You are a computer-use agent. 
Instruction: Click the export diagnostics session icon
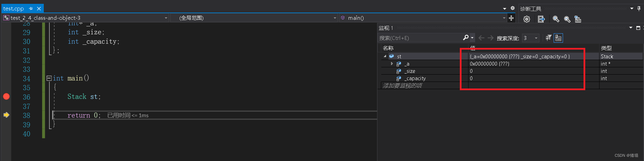click(541, 19)
